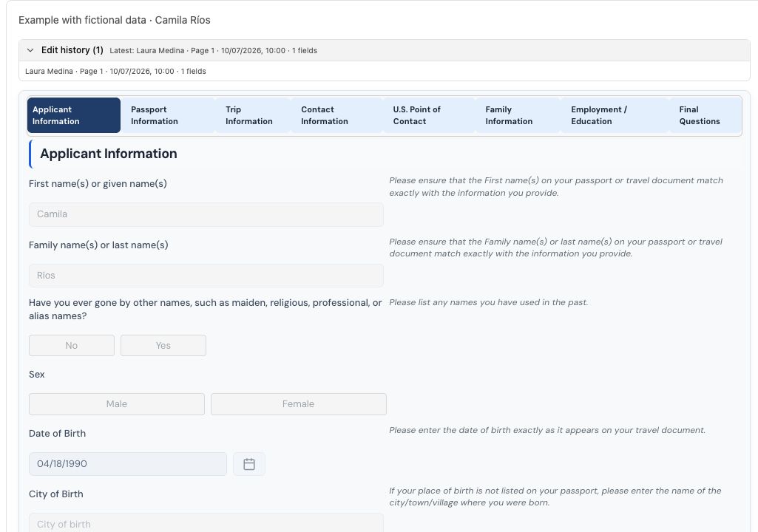Choose Male for Sex
The image size is (758, 532).
pyautogui.click(x=117, y=404)
